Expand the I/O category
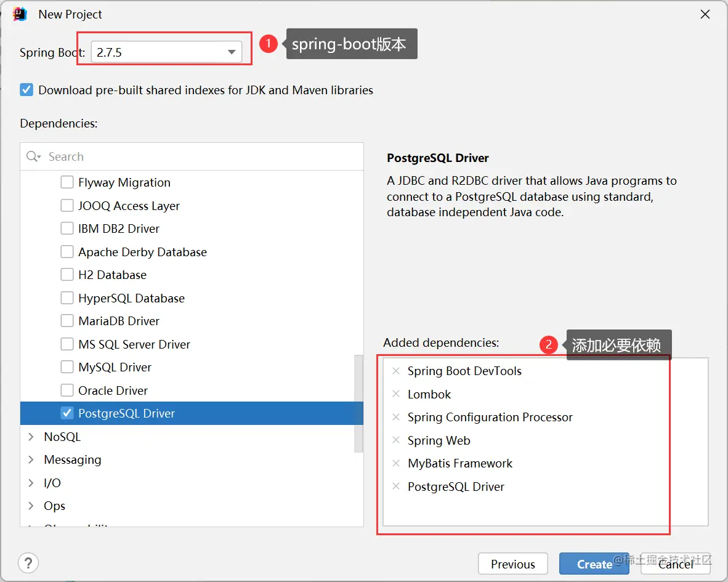This screenshot has width=728, height=582. coord(31,483)
